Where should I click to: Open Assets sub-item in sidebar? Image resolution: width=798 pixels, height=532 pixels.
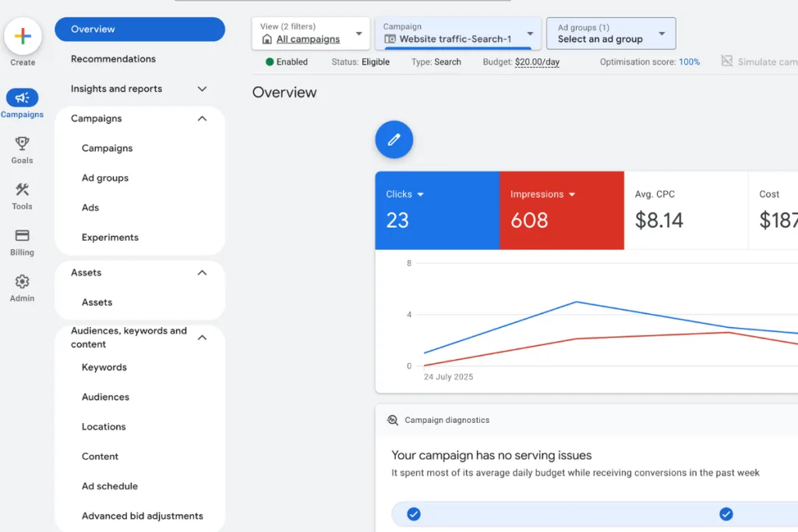click(97, 302)
